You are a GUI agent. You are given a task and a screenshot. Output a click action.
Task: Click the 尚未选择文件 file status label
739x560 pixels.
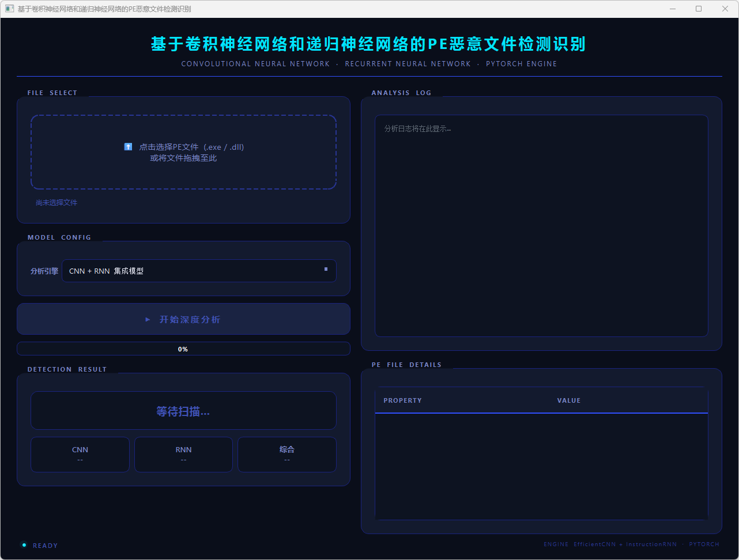click(x=56, y=203)
